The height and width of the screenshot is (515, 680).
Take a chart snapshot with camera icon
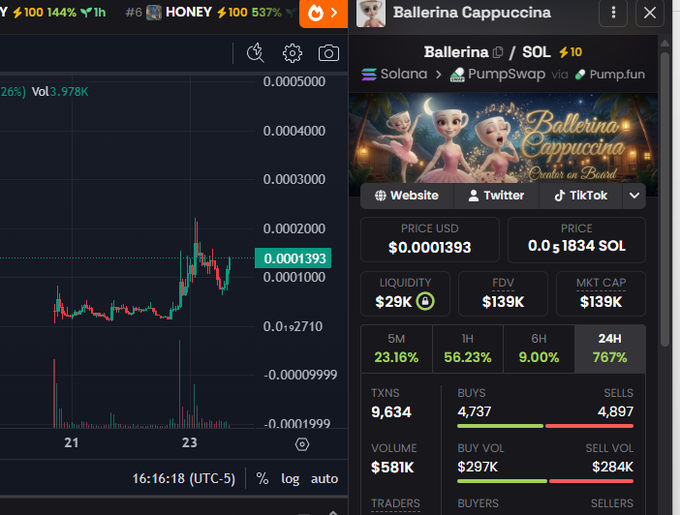pyautogui.click(x=328, y=53)
